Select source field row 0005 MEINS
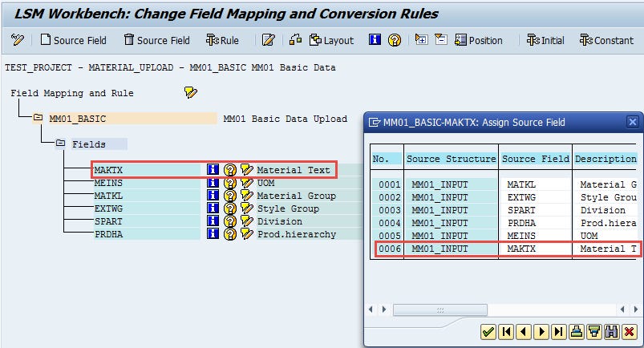Screen dimensions: 644x348 coord(504,236)
